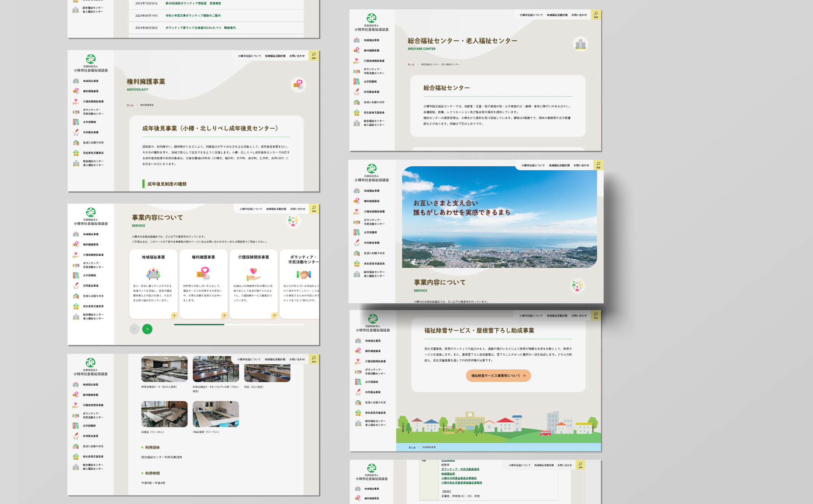
Task: Open news link 第48回道新ボランティア奨励賞 受賞報告
Action: [x=193, y=3]
